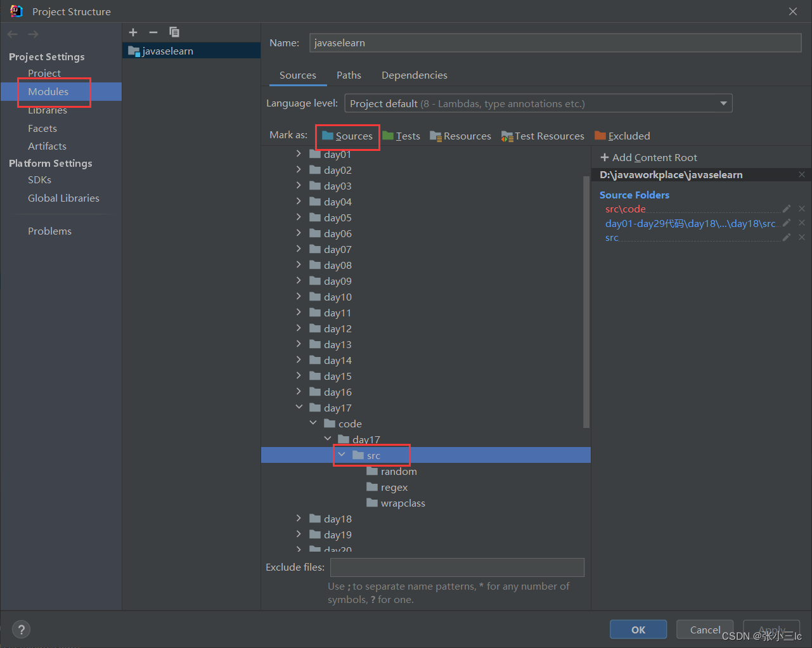Open Project settings section
Viewport: 812px width, 648px height.
pyautogui.click(x=44, y=73)
